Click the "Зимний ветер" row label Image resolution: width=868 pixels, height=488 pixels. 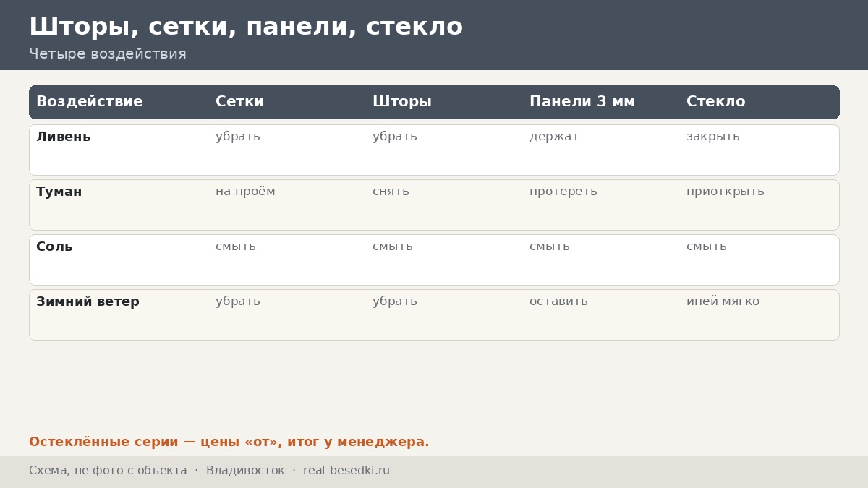[x=88, y=301]
